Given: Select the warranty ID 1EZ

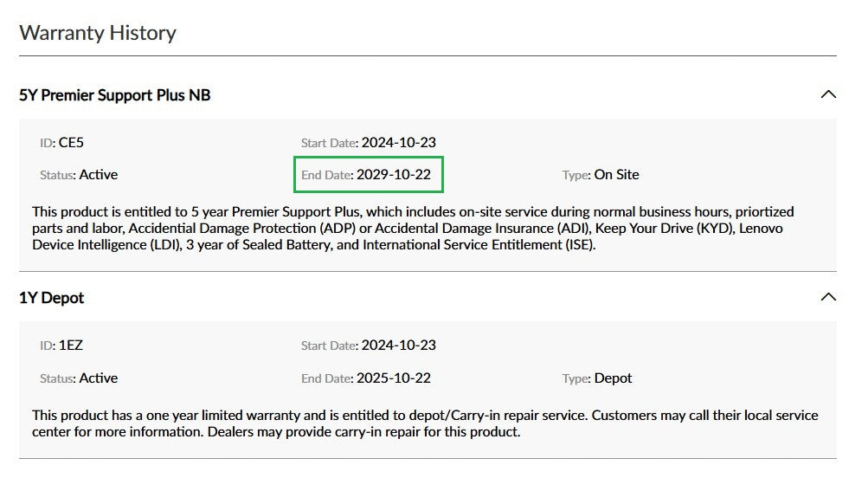Looking at the screenshot, I should 71,345.
